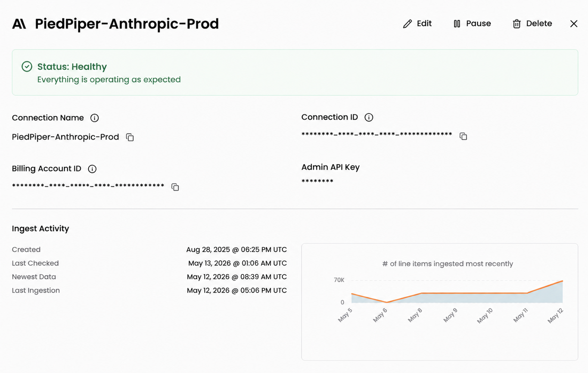Image resolution: width=588 pixels, height=373 pixels.
Task: Copy the masked Connection ID
Action: point(463,136)
